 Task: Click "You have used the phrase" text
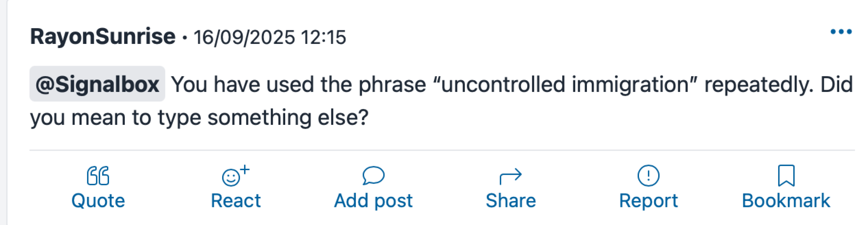click(298, 84)
